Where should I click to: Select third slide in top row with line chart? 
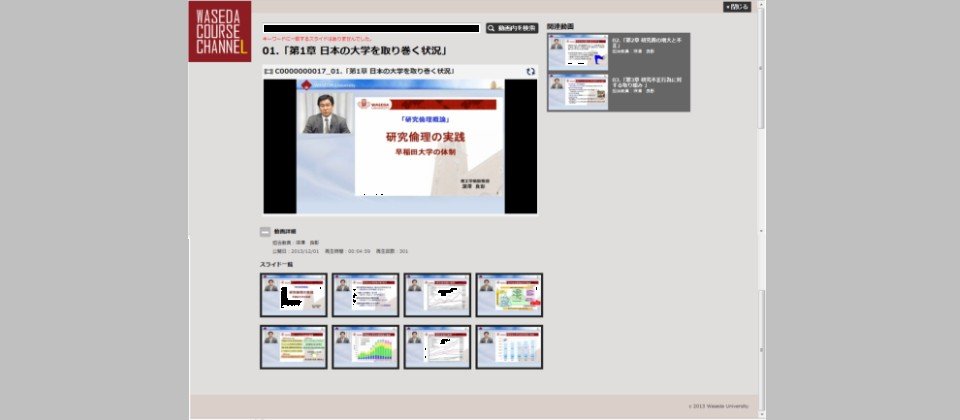437,295
